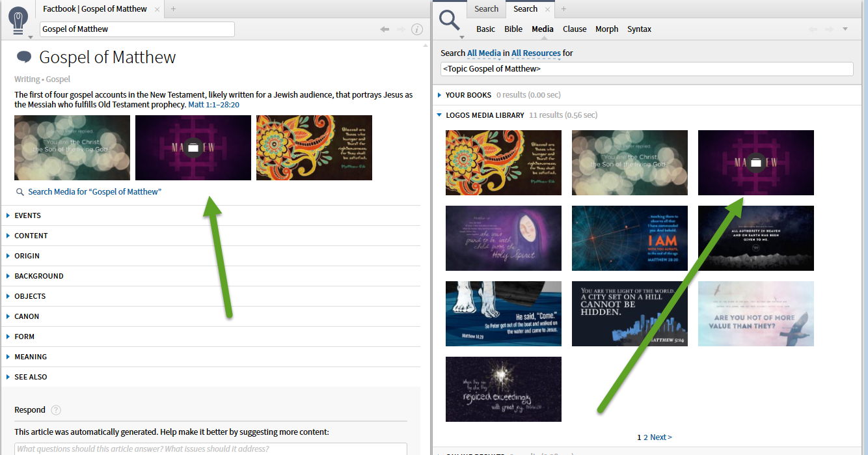Screen dimensions: 868x455
Task: Open search result purple MATTHEW slide
Action: [756, 163]
